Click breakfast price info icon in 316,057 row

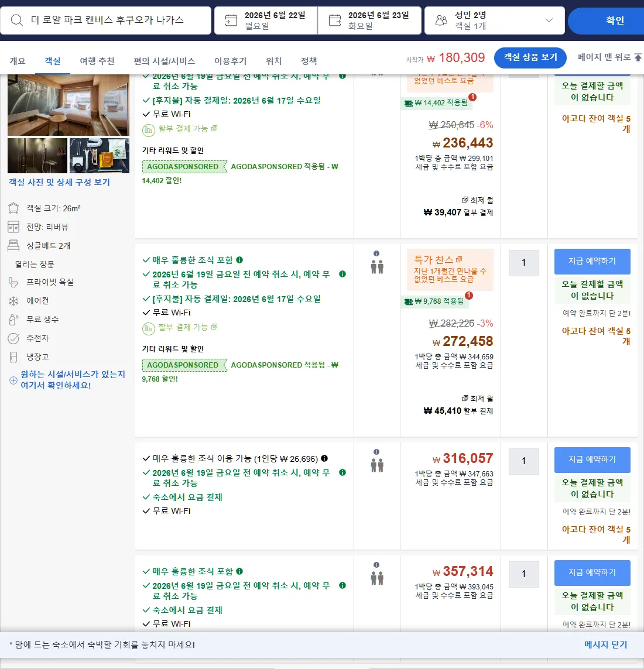(324, 458)
